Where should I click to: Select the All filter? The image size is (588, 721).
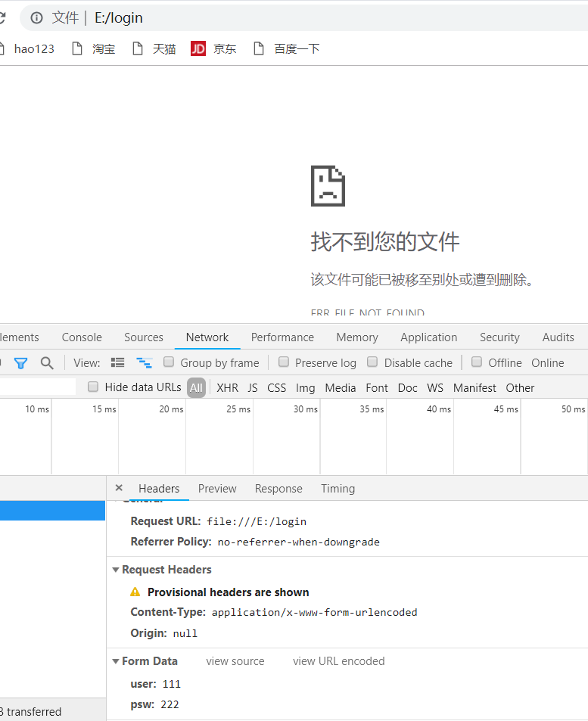[x=196, y=387]
